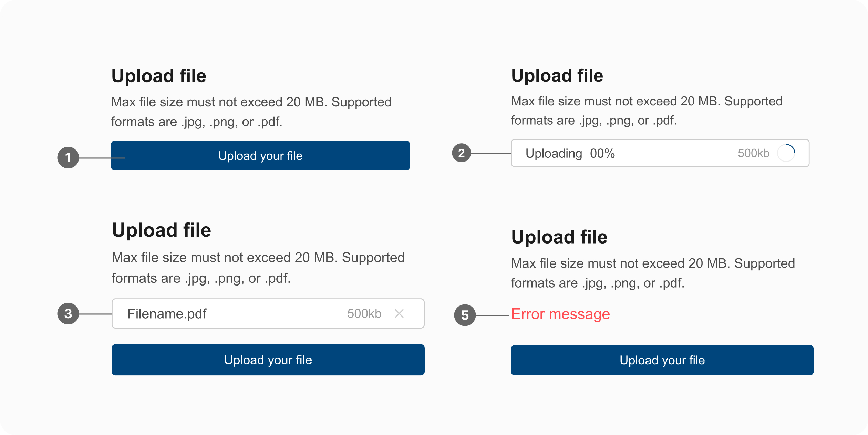Click the Uploading 00% progress field
The image size is (868, 435).
pyautogui.click(x=660, y=153)
